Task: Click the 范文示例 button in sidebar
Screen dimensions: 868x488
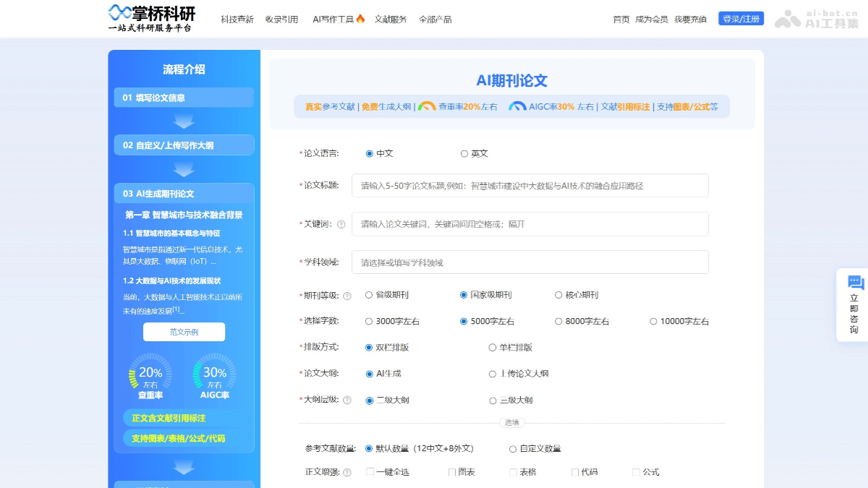Action: (183, 331)
